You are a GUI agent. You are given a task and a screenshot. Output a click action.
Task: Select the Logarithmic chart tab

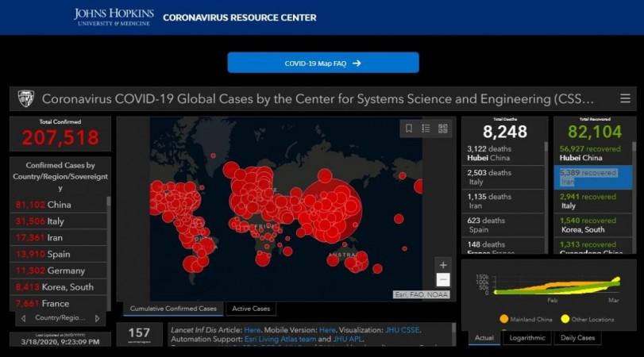click(527, 338)
